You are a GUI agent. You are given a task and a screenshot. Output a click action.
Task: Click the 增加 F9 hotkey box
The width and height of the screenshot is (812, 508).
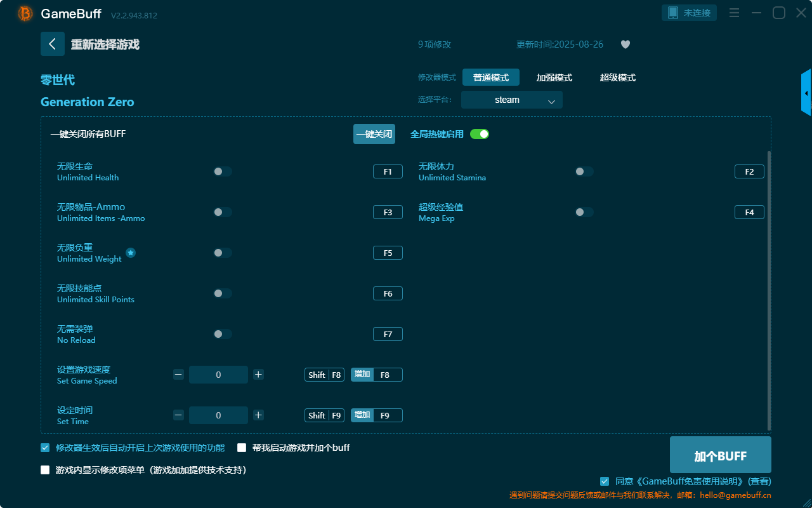pyautogui.click(x=377, y=415)
